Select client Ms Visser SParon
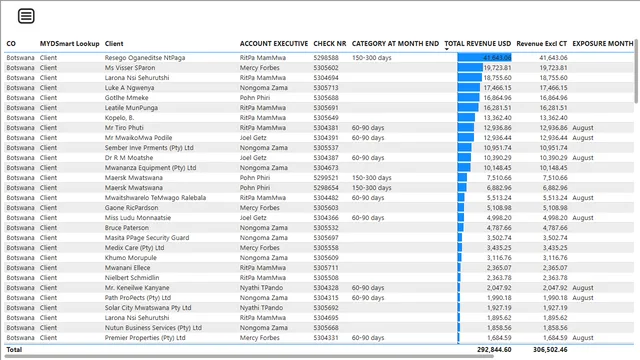The width and height of the screenshot is (640, 360). coord(130,68)
